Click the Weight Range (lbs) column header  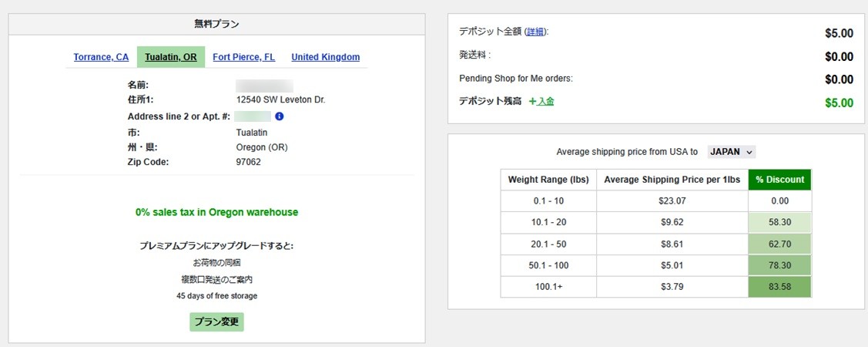[548, 180]
